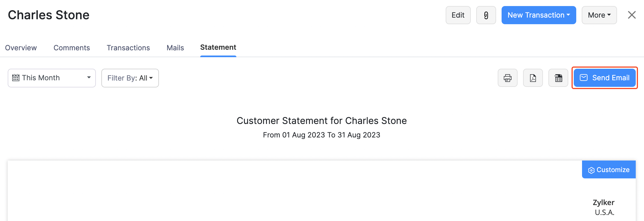Select the Overview tab
The height and width of the screenshot is (221, 644).
coord(21,48)
